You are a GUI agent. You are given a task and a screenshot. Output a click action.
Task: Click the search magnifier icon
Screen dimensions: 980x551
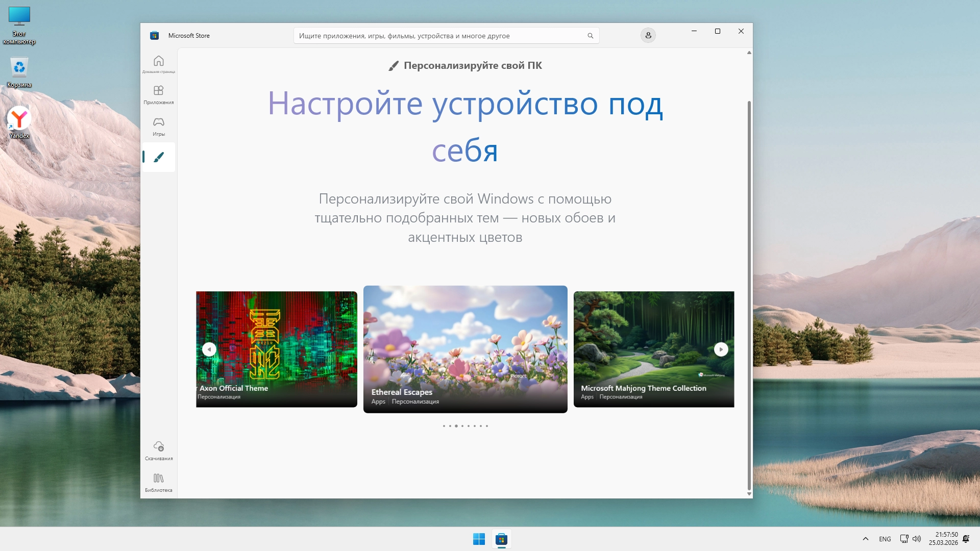pos(590,36)
